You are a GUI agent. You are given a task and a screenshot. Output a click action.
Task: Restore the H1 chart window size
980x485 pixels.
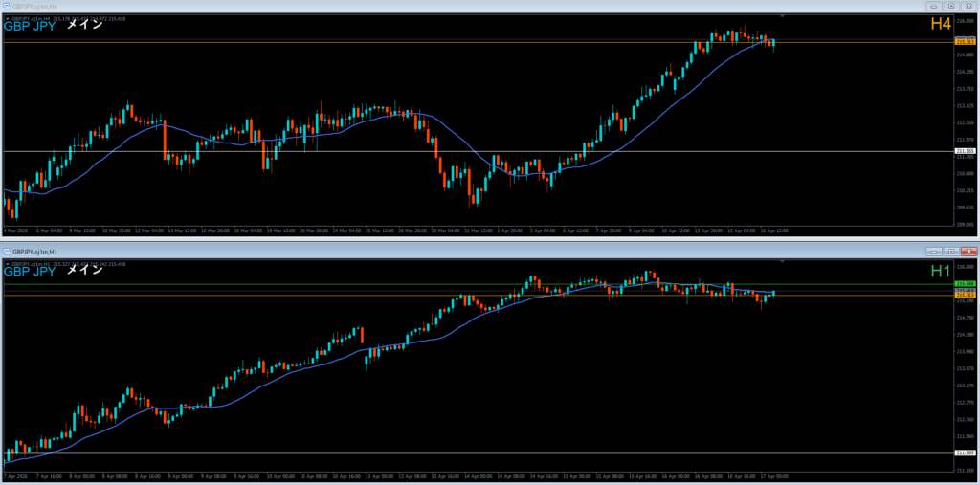(x=950, y=250)
